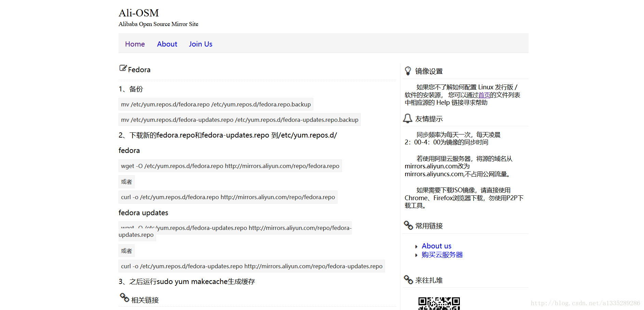Click the step 2 download repo heading
Viewport: 644px width, 310px height.
[228, 135]
